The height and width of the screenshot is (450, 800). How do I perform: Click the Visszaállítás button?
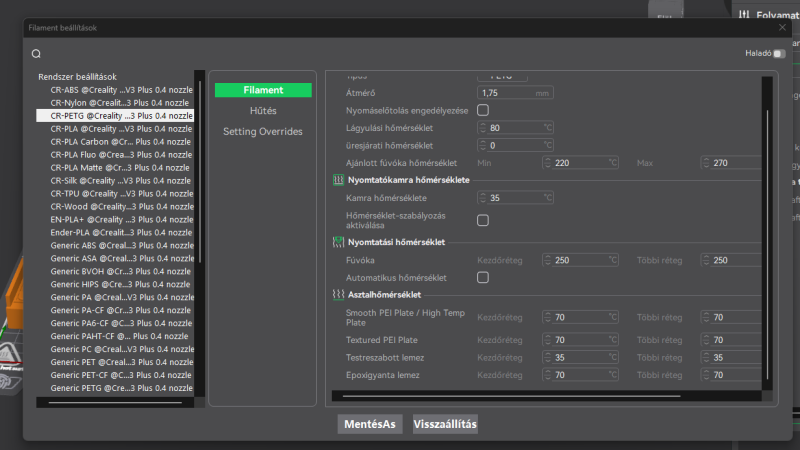(445, 424)
